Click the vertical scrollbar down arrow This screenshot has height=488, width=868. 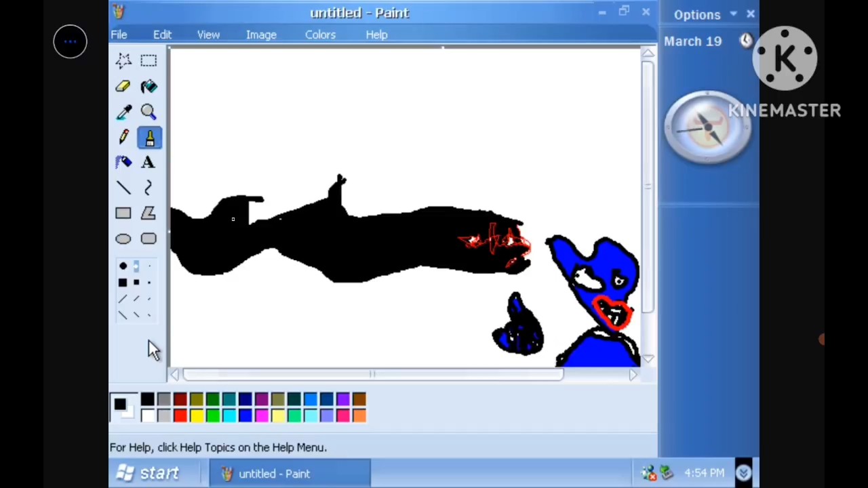648,359
